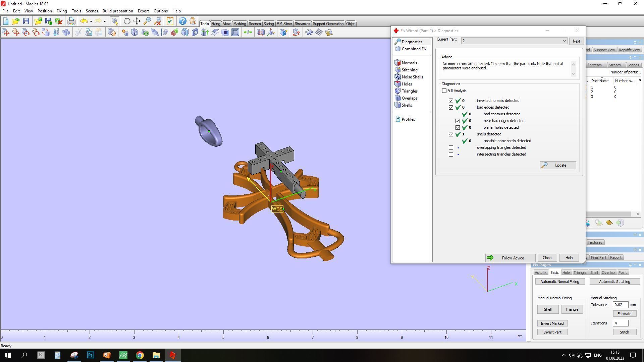Image resolution: width=644 pixels, height=362 pixels.
Task: Click the Automatic Stitching button
Action: tap(614, 282)
